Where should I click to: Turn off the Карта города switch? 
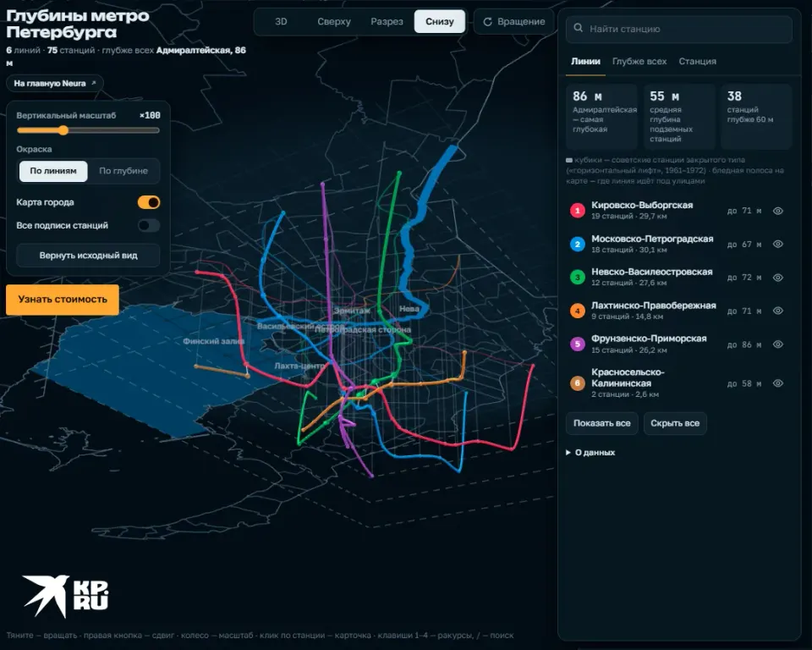tap(149, 202)
